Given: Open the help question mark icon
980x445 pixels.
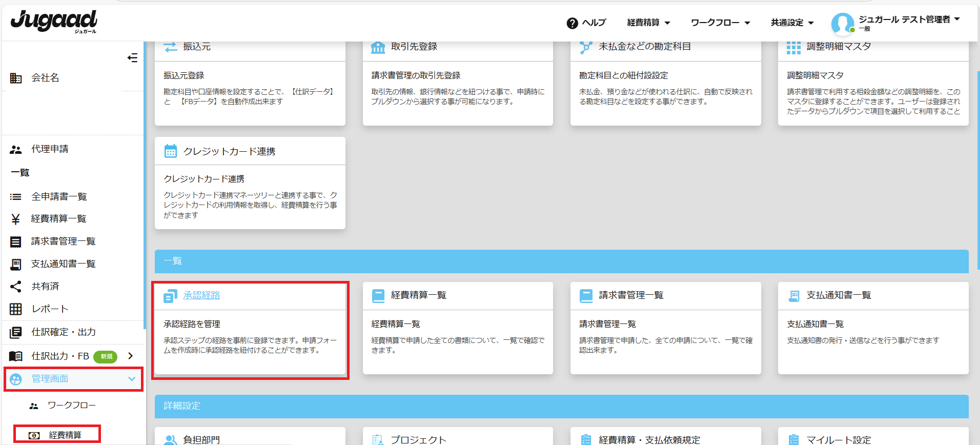Looking at the screenshot, I should click(x=572, y=23).
